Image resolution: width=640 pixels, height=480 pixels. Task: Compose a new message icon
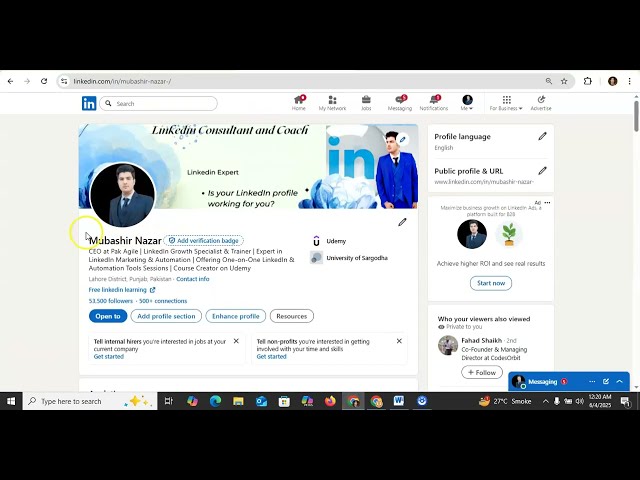coord(606,382)
